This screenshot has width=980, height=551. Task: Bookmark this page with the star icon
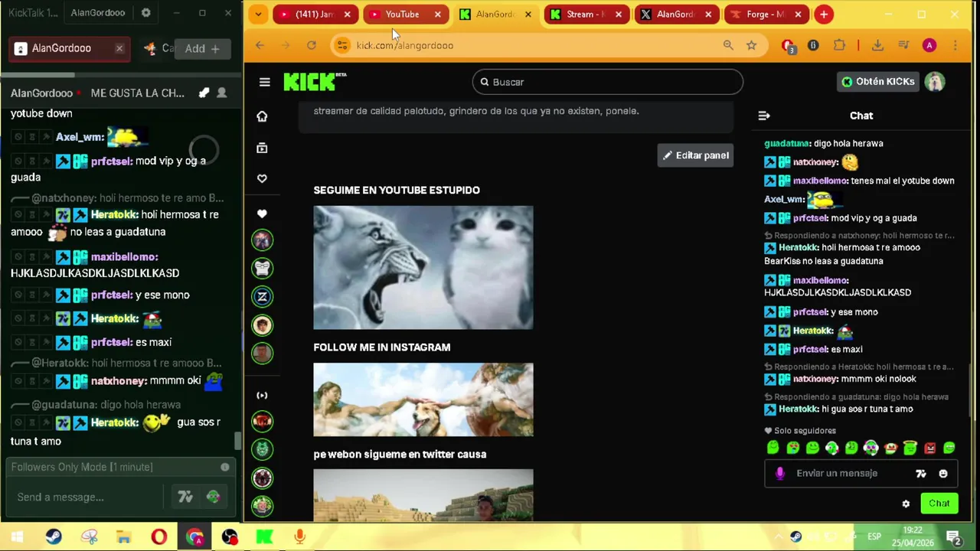tap(752, 45)
